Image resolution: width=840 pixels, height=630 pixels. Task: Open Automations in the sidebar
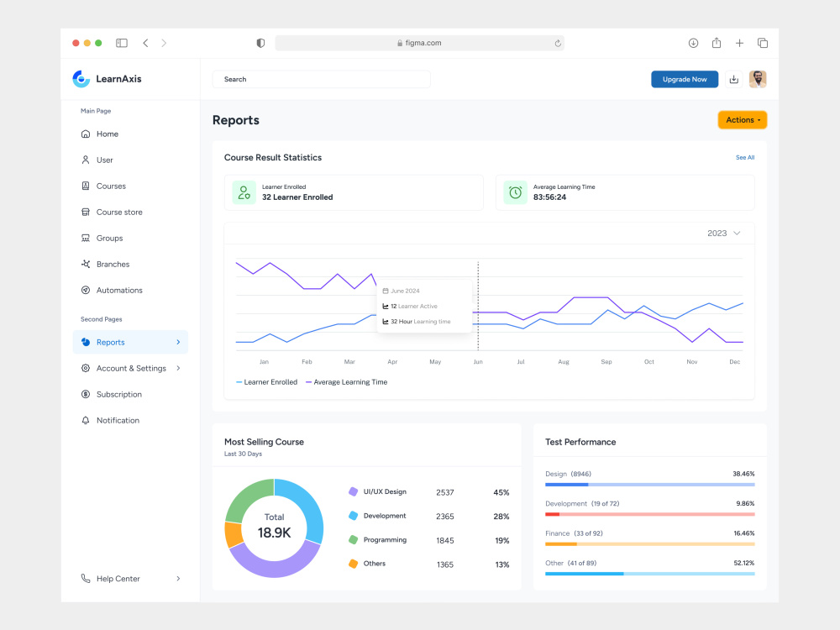pyautogui.click(x=130, y=290)
